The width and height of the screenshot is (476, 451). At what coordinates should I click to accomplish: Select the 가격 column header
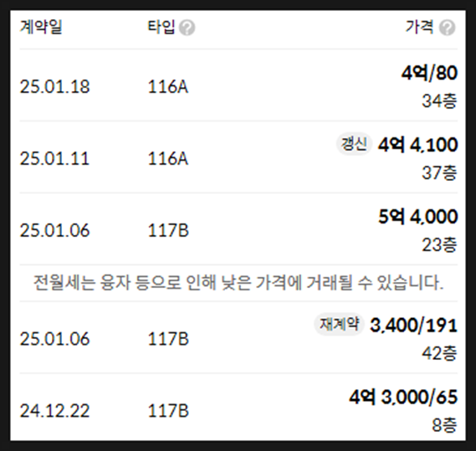point(420,27)
